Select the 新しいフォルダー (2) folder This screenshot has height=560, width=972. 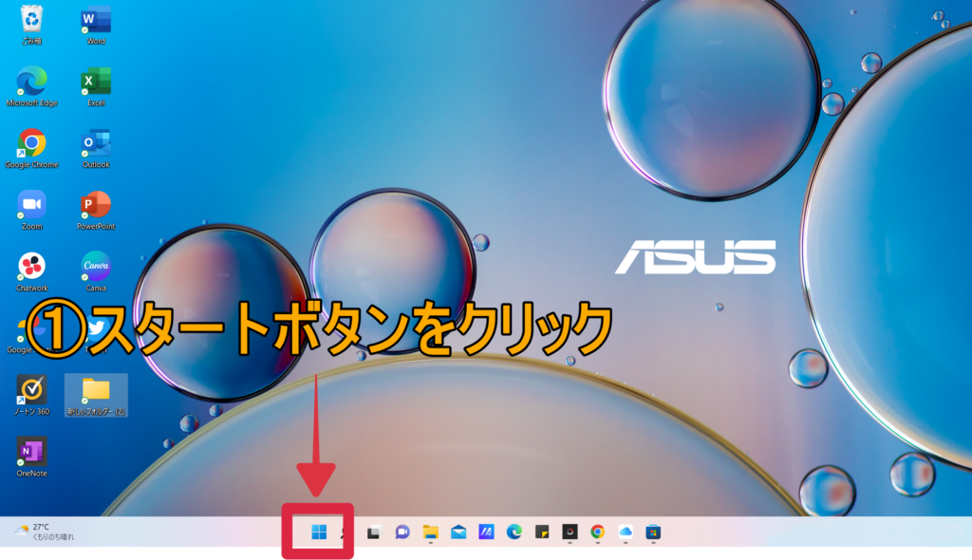96,395
